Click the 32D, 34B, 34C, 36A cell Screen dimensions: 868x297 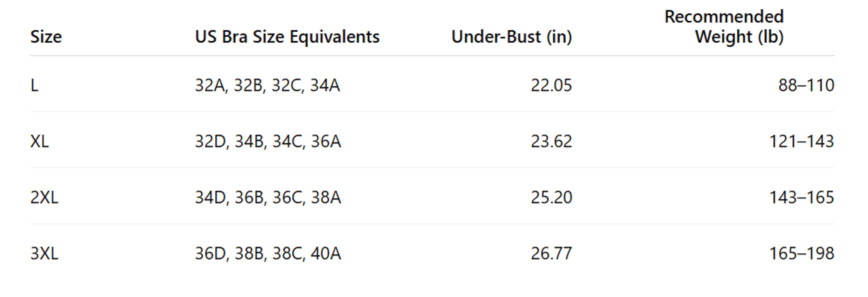[x=268, y=141]
